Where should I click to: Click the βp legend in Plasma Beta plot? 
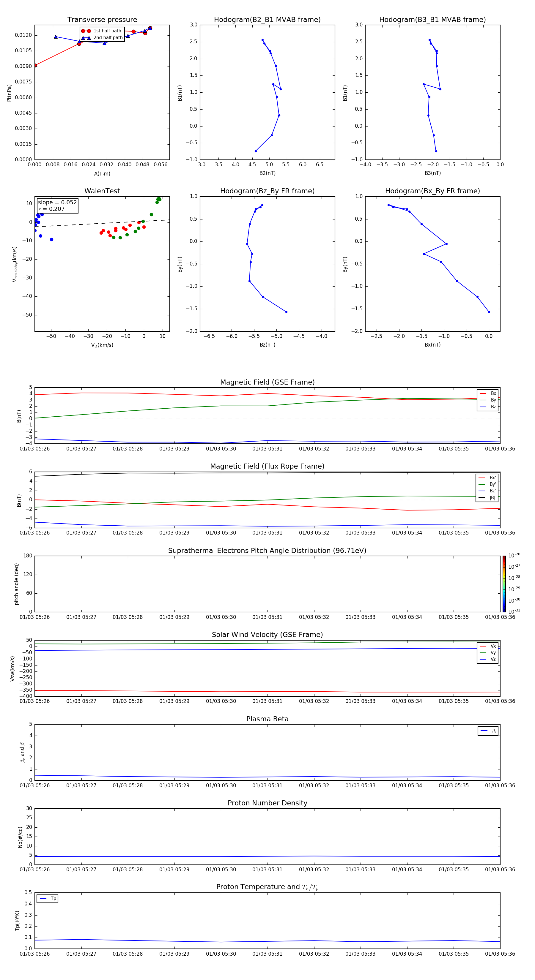coord(488,731)
